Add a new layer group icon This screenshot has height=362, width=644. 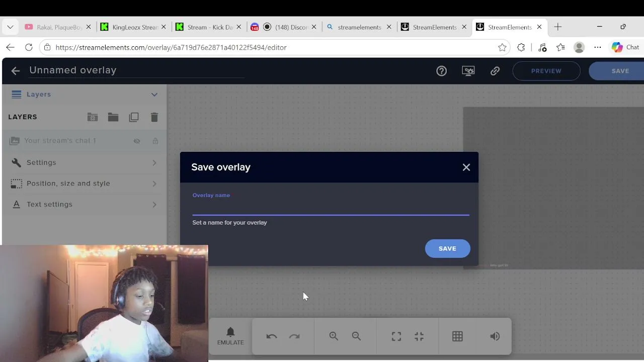pos(93,117)
